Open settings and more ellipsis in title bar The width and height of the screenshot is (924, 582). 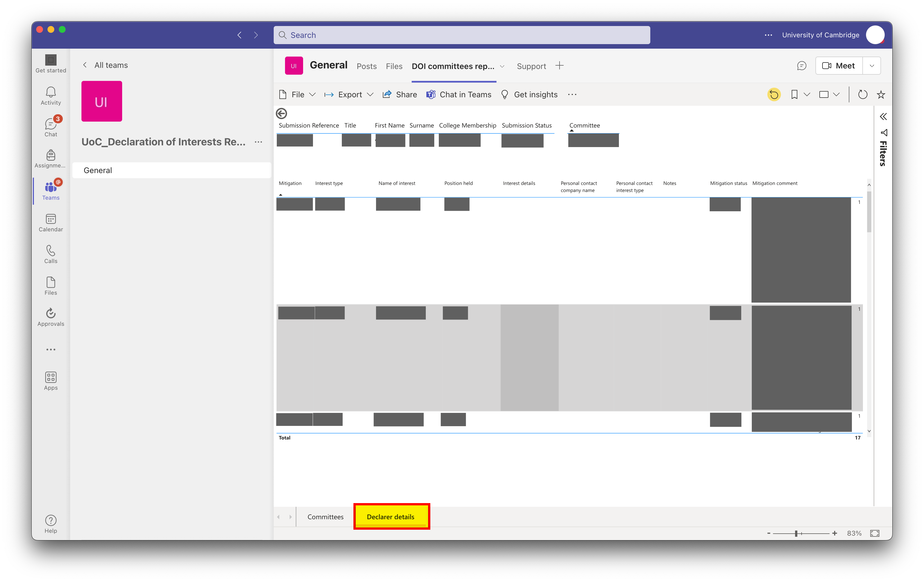pos(768,35)
